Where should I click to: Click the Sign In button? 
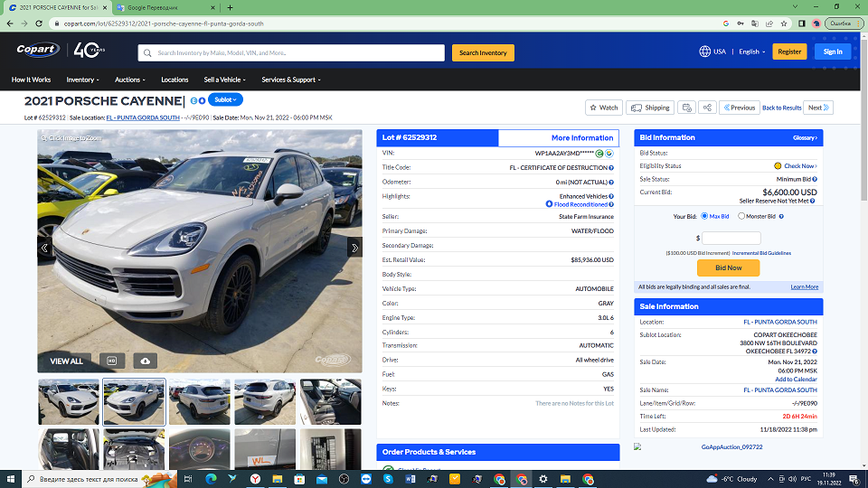[833, 52]
